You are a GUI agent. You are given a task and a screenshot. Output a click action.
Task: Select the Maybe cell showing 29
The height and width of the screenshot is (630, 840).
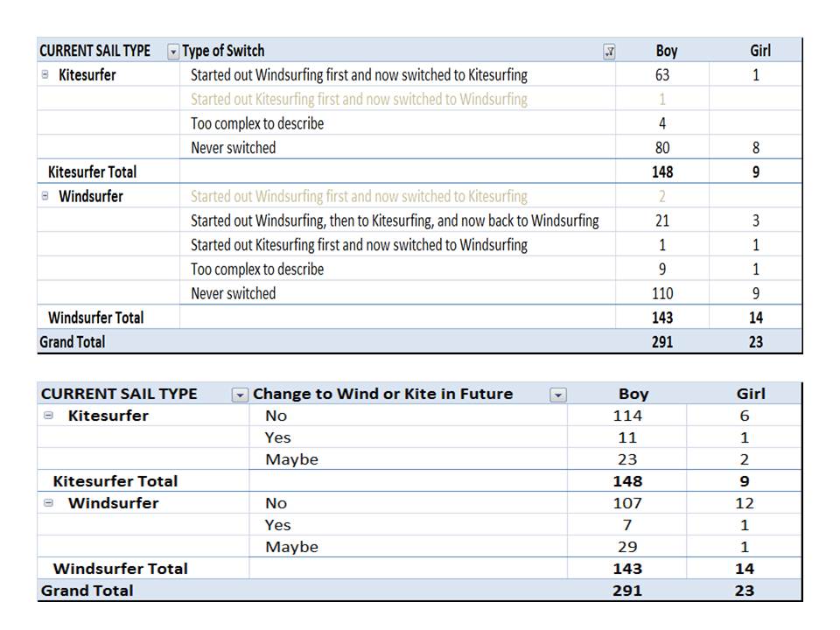pyautogui.click(x=627, y=547)
